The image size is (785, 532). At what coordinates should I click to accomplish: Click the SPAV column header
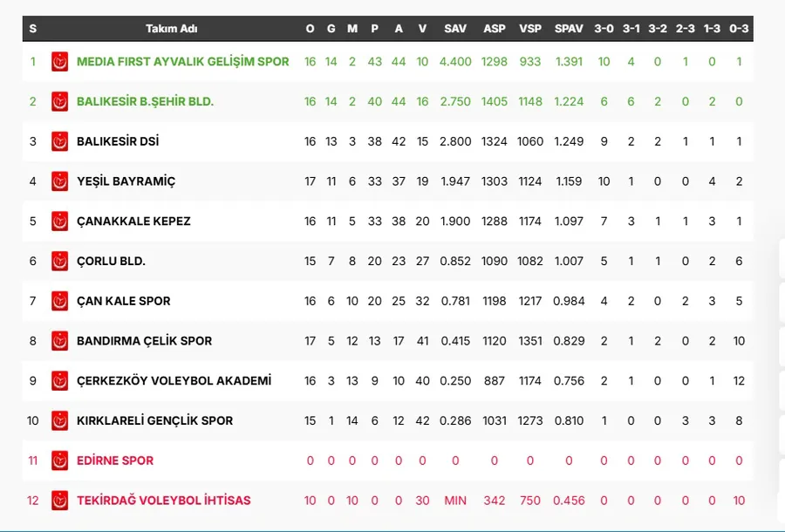pos(568,28)
